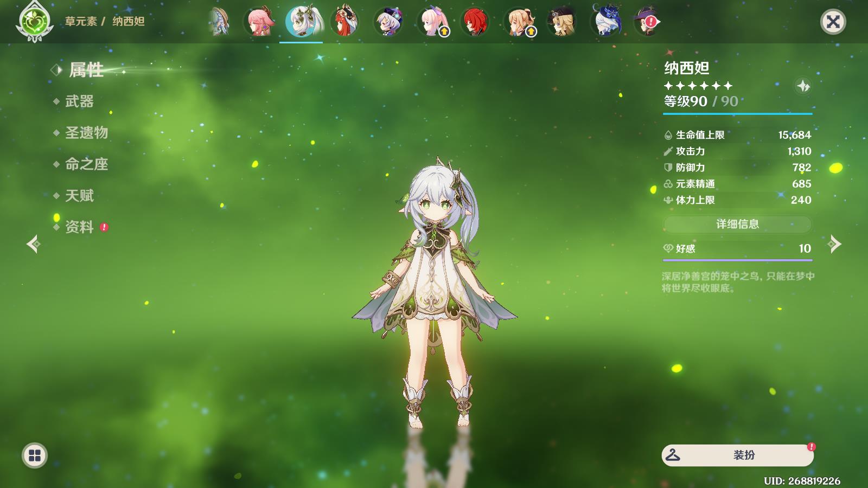The height and width of the screenshot is (488, 868).
Task: Click the character description starting 深居净善宫
Action: tap(738, 282)
